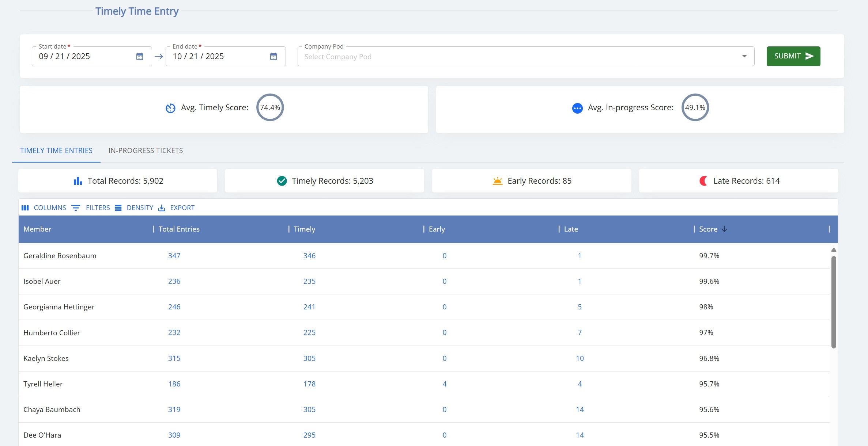Select the Timely Time Entries tab

pos(56,150)
